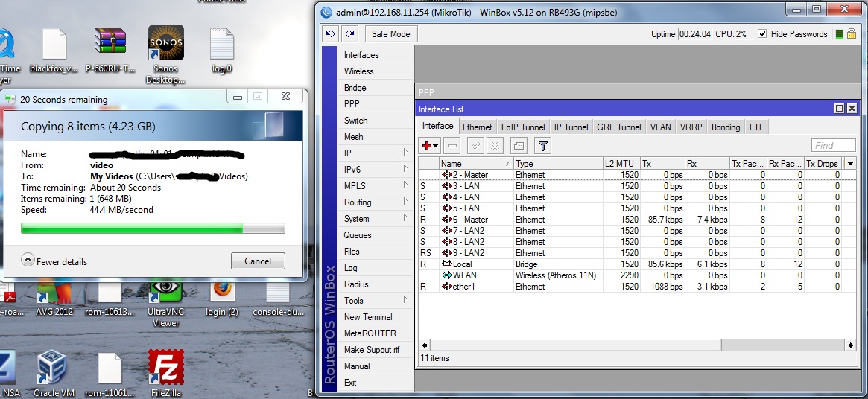Select the ether1 interface row

630,287
